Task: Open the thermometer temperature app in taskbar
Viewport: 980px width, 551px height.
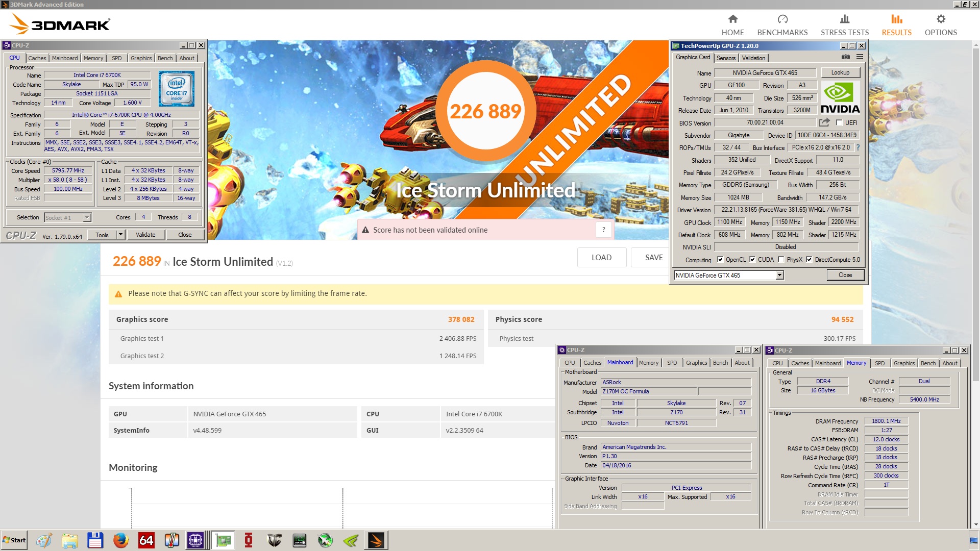Action: tap(172, 540)
